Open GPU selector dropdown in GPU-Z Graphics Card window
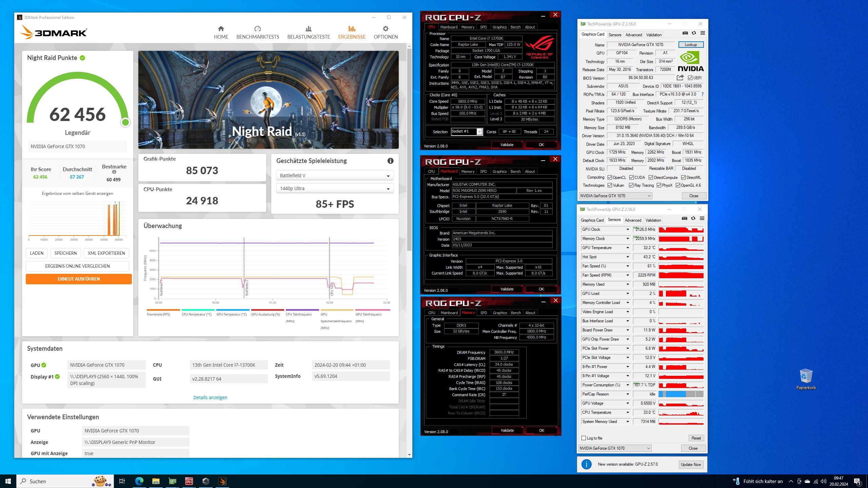 coord(615,196)
